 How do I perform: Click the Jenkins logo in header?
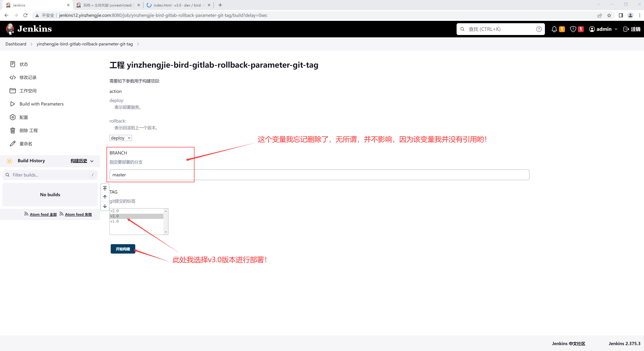(29, 29)
